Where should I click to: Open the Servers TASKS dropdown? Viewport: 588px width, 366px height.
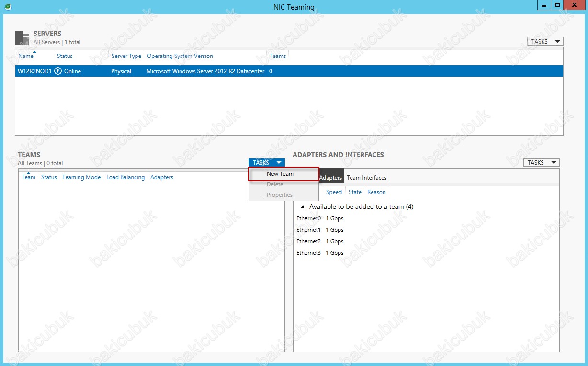[545, 42]
